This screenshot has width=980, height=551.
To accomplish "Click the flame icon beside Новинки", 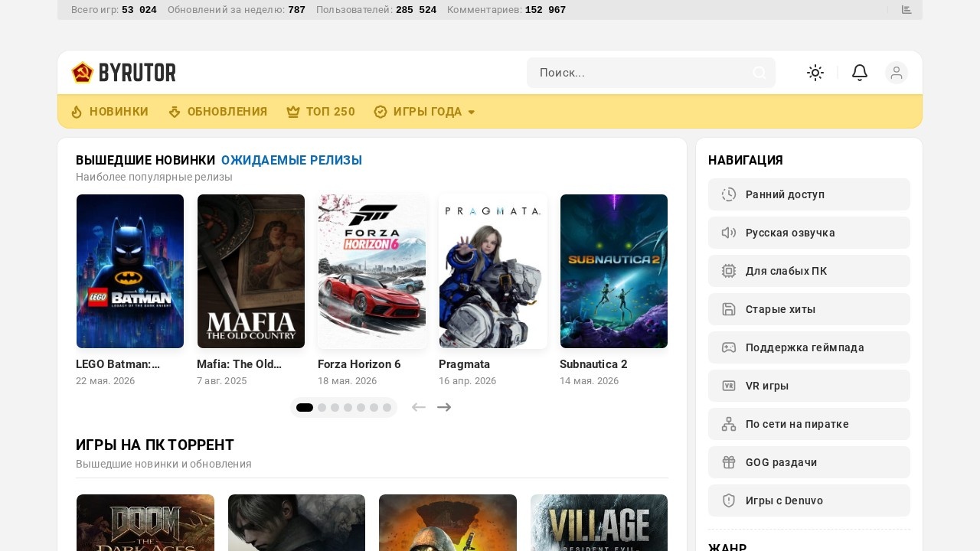I will [x=77, y=112].
